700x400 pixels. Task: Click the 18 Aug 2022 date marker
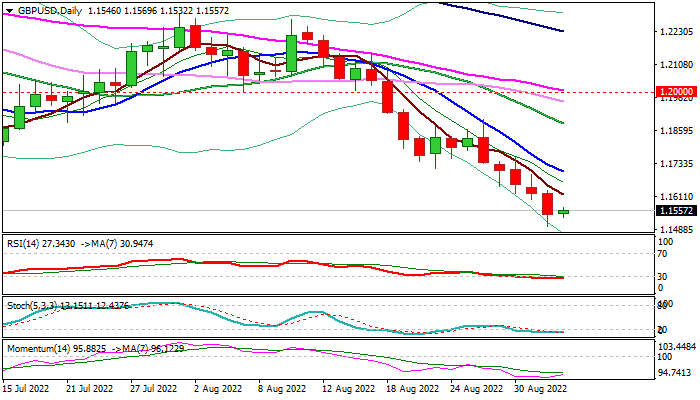412,389
